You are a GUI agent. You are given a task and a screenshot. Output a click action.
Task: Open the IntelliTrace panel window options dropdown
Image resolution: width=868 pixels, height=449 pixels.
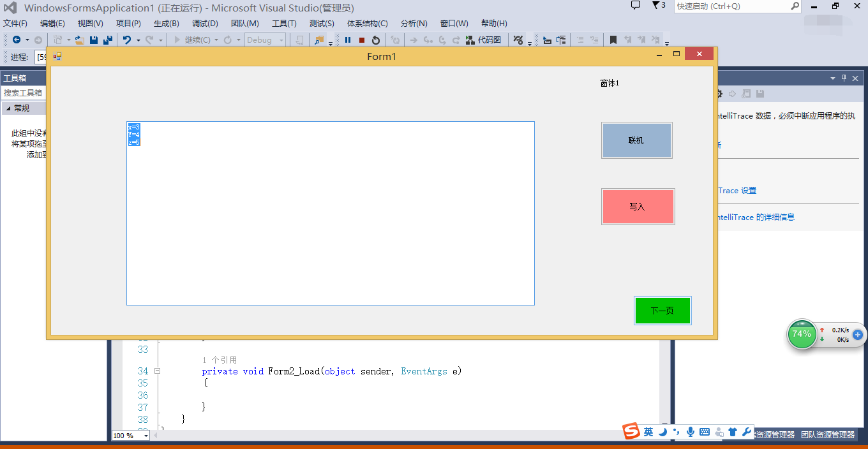tap(833, 78)
